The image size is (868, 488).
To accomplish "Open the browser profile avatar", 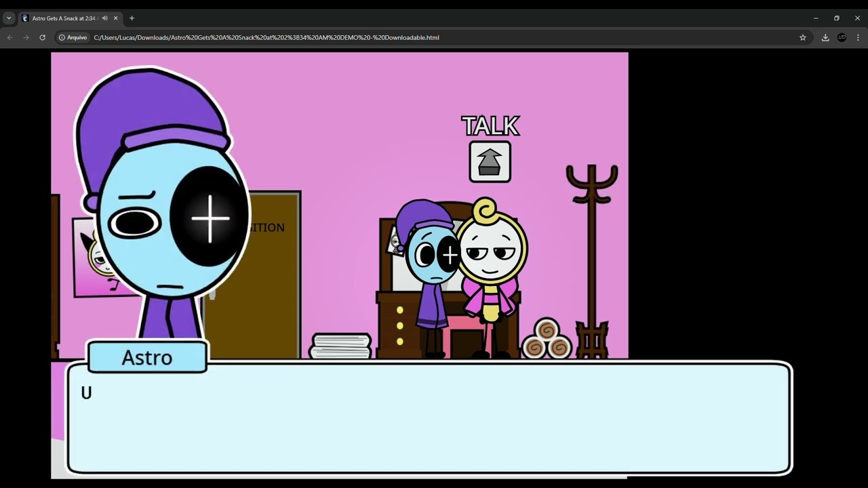I will (842, 37).
